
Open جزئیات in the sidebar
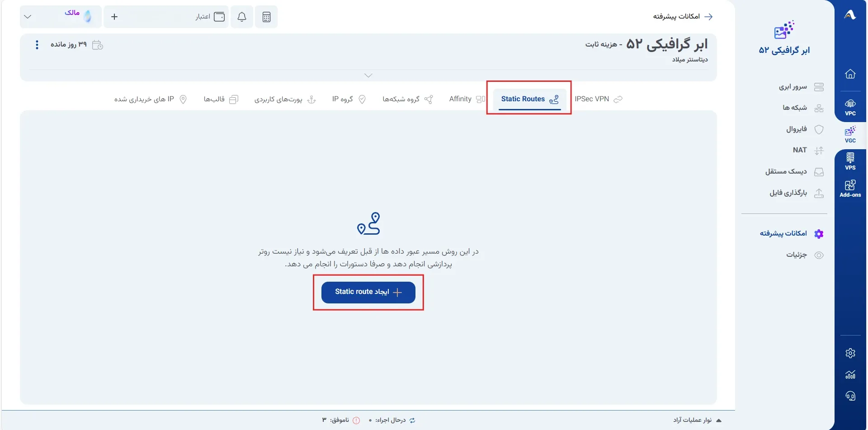click(805, 255)
